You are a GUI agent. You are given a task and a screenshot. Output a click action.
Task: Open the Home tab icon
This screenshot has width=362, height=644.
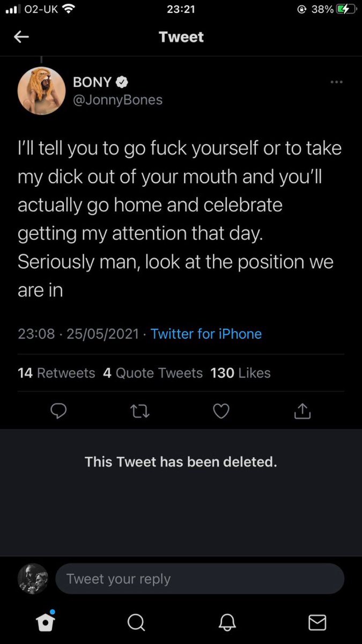tap(45, 621)
